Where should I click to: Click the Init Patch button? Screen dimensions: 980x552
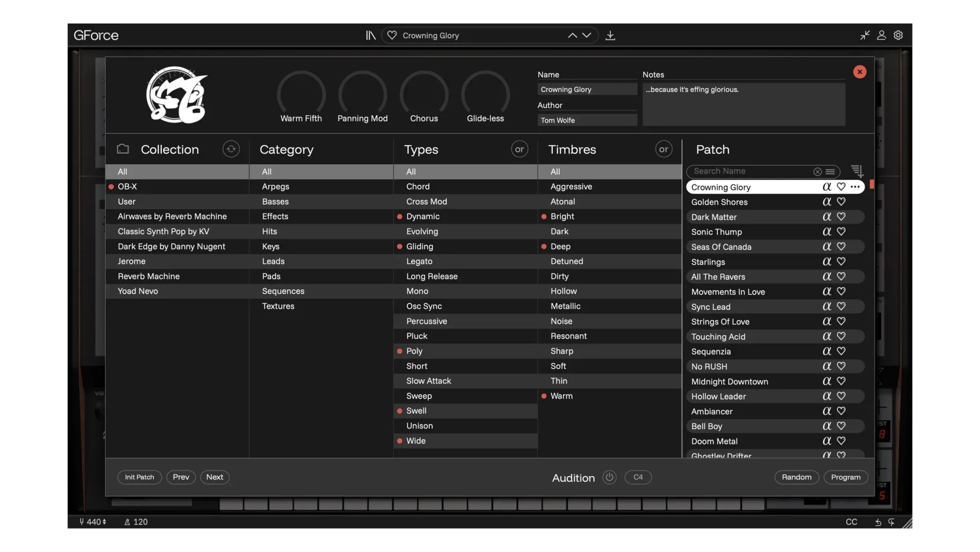[x=140, y=477]
